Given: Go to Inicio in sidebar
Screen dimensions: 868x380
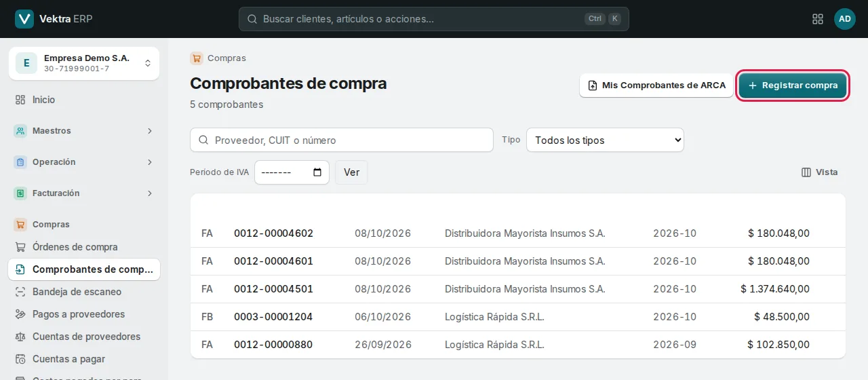Looking at the screenshot, I should pyautogui.click(x=84, y=100).
